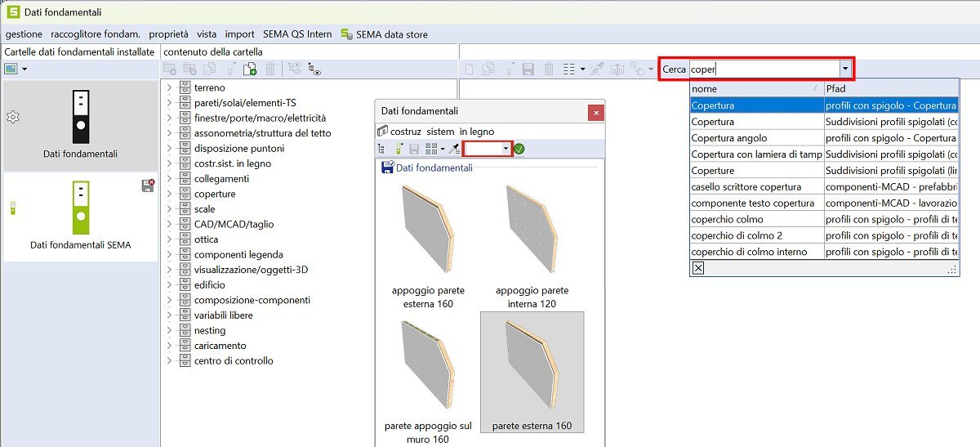Expand the terreno tree node
The height and width of the screenshot is (447, 980).
tap(169, 87)
